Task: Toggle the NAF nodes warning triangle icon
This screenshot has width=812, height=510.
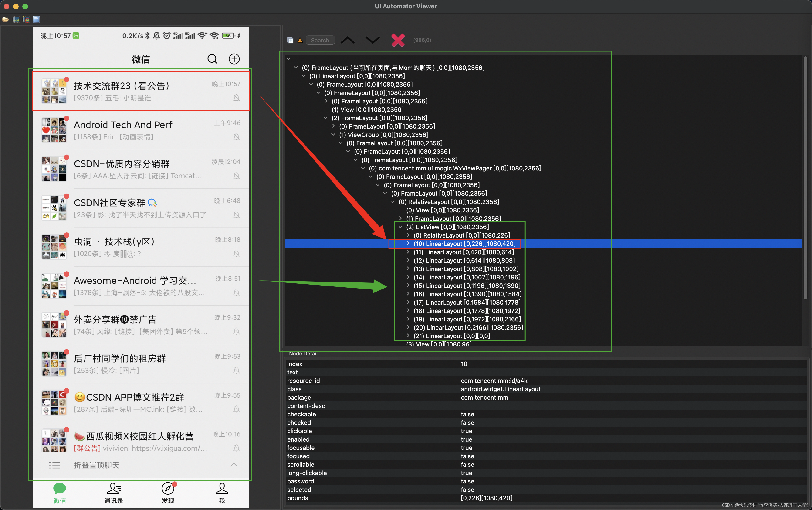Action: click(300, 40)
